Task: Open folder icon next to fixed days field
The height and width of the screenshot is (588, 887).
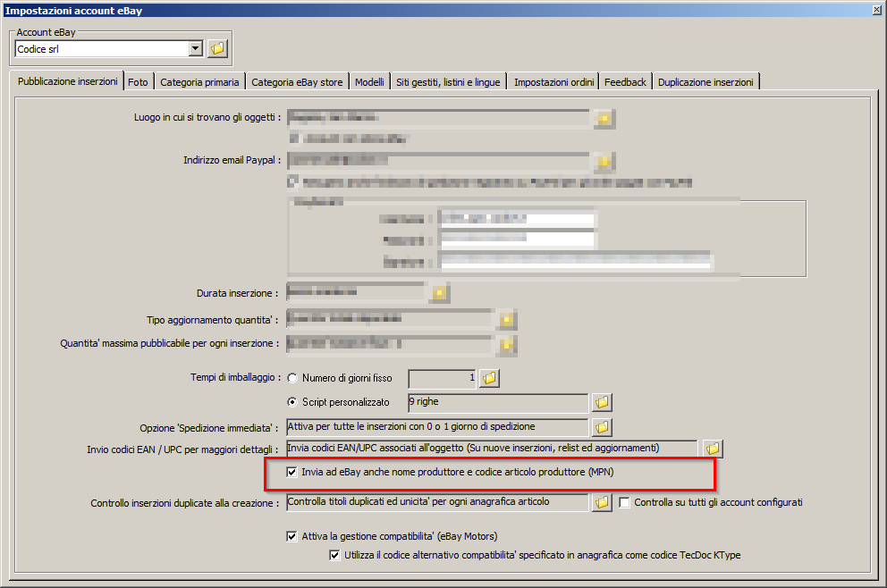Action: tap(489, 378)
